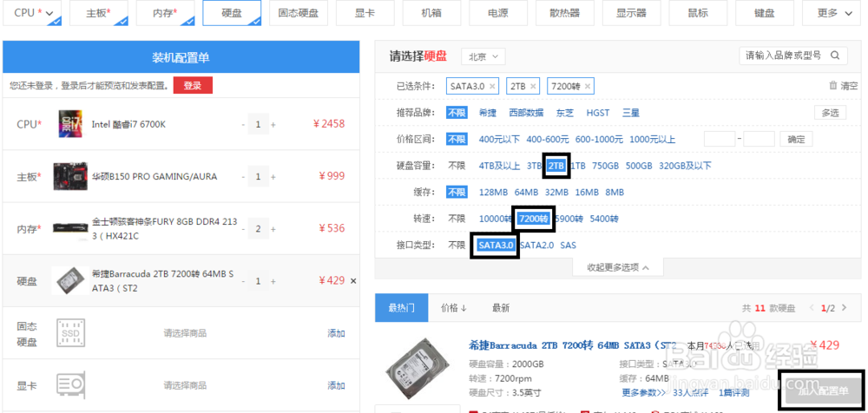Decrease 主板 quantity with minus
This screenshot has width=868, height=413.
click(x=243, y=177)
